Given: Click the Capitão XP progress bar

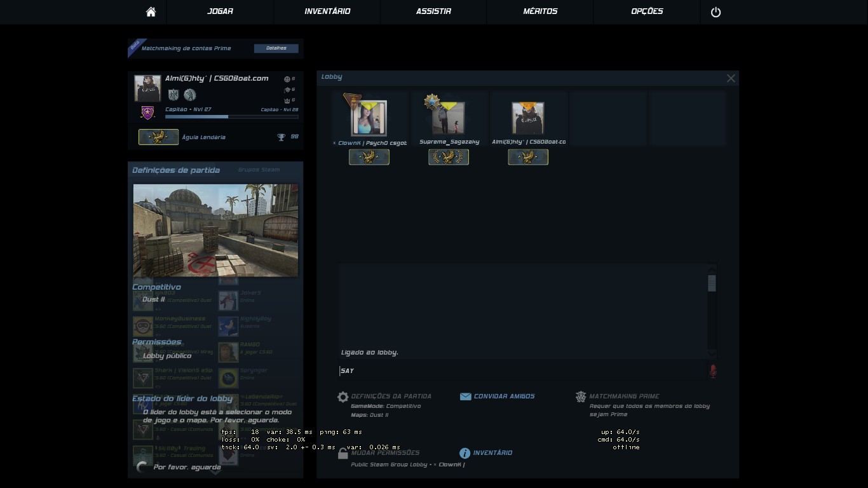Looking at the screenshot, I should point(231,117).
